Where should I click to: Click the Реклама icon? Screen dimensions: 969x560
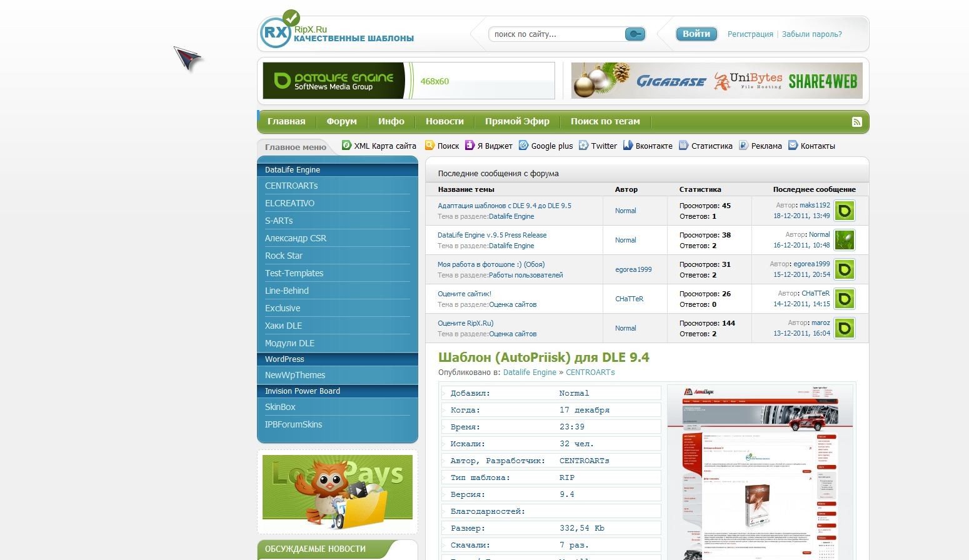(743, 145)
